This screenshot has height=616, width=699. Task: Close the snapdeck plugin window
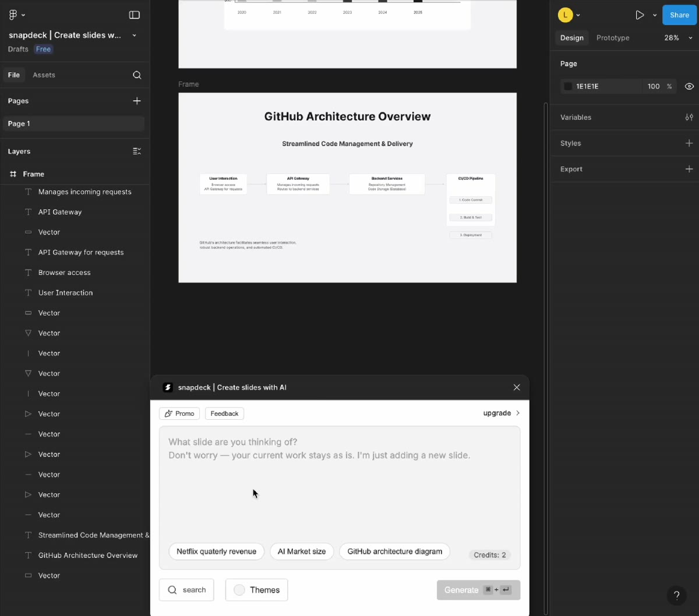point(517,387)
